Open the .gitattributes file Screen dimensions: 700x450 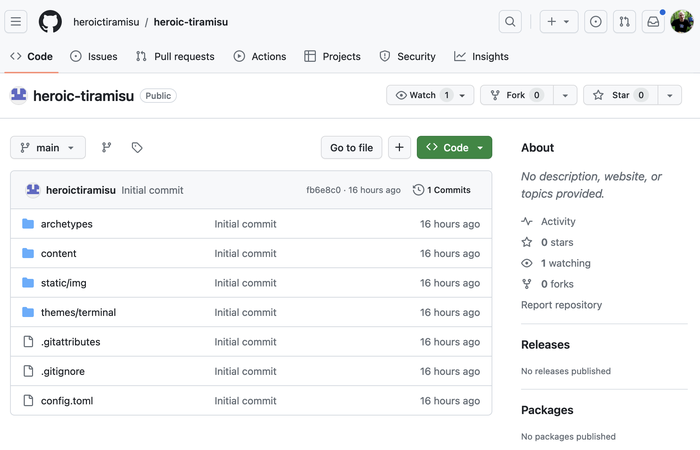coord(71,342)
